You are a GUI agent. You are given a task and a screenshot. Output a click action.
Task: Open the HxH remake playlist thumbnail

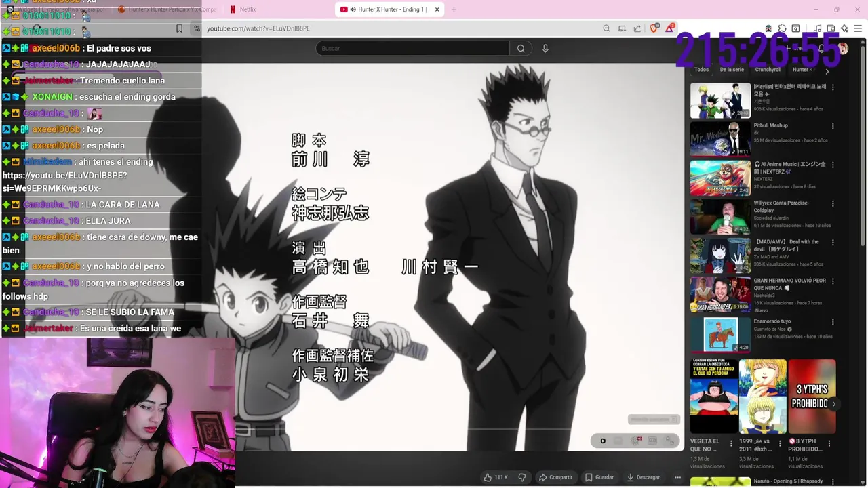[720, 100]
